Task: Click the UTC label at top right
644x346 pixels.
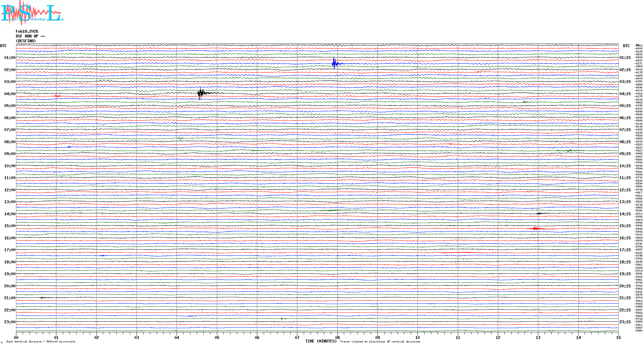Action: (626, 46)
